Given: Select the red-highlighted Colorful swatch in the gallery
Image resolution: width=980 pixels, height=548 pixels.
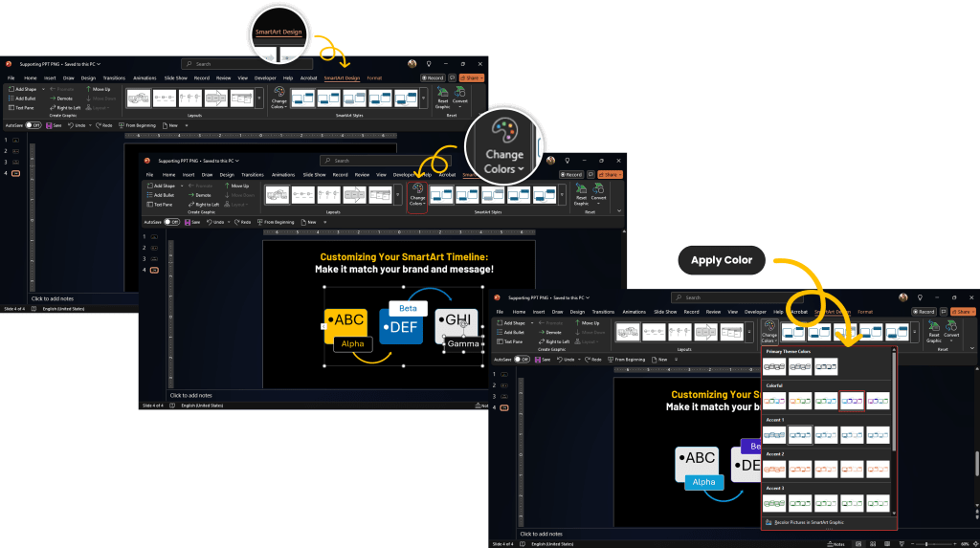Looking at the screenshot, I should click(x=851, y=401).
